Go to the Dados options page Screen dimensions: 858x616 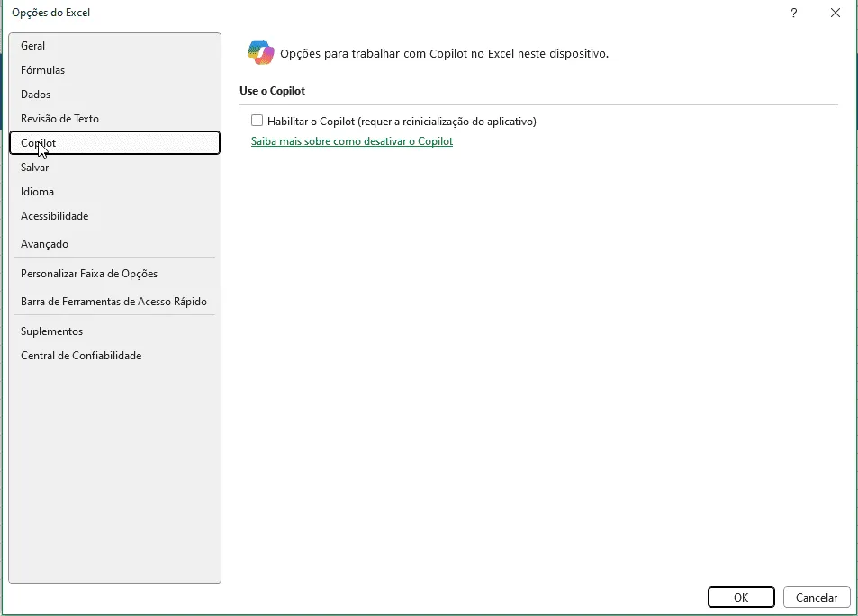click(114, 95)
